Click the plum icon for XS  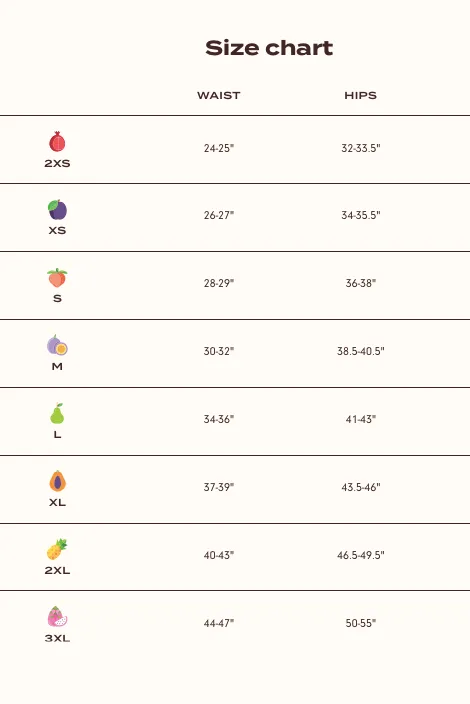[x=57, y=210]
